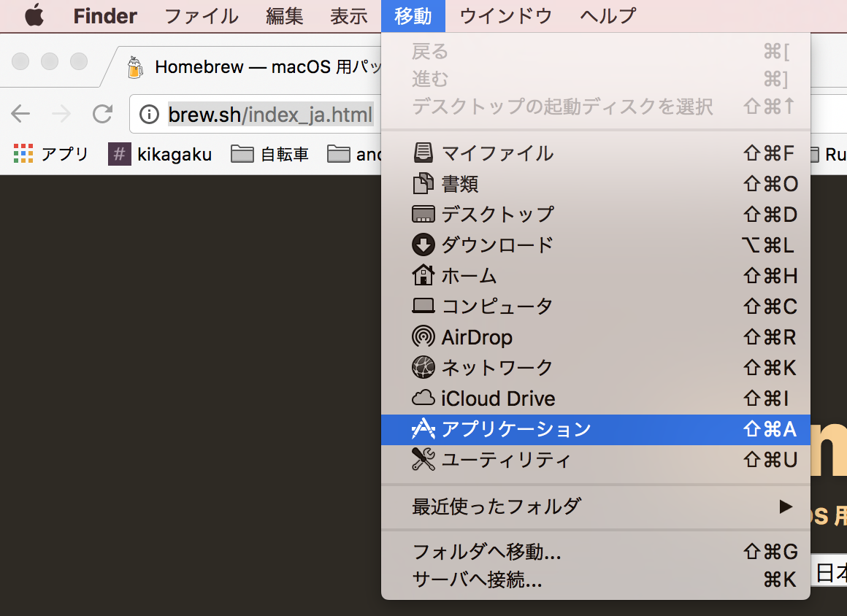
Task: Click the Utilities (ユーティリティ) tools icon
Action: click(x=423, y=459)
